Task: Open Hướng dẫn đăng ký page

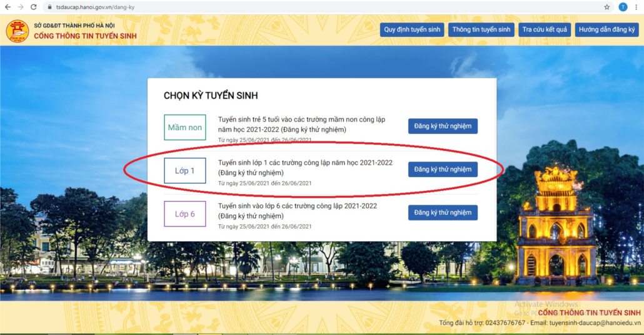Action: (x=606, y=30)
